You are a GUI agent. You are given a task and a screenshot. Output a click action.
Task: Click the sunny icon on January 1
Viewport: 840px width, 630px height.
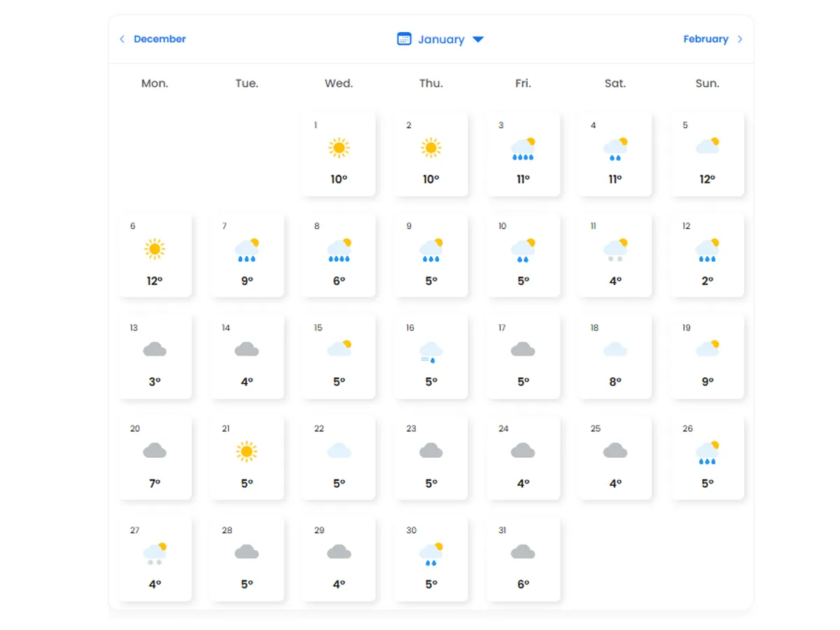339,148
